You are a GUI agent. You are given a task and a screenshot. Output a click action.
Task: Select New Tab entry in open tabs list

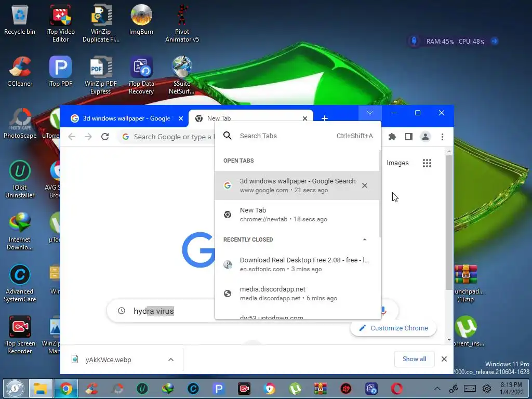coord(297,215)
